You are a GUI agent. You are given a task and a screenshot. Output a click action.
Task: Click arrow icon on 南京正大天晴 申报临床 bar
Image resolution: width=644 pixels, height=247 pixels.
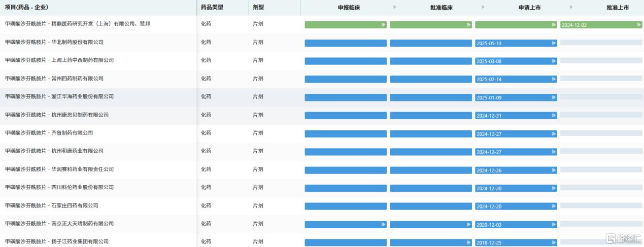[383, 224]
